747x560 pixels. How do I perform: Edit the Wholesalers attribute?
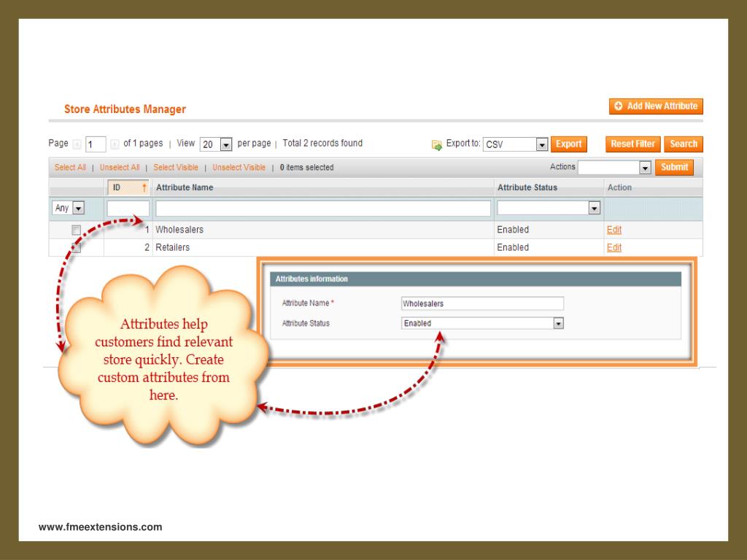(x=614, y=230)
